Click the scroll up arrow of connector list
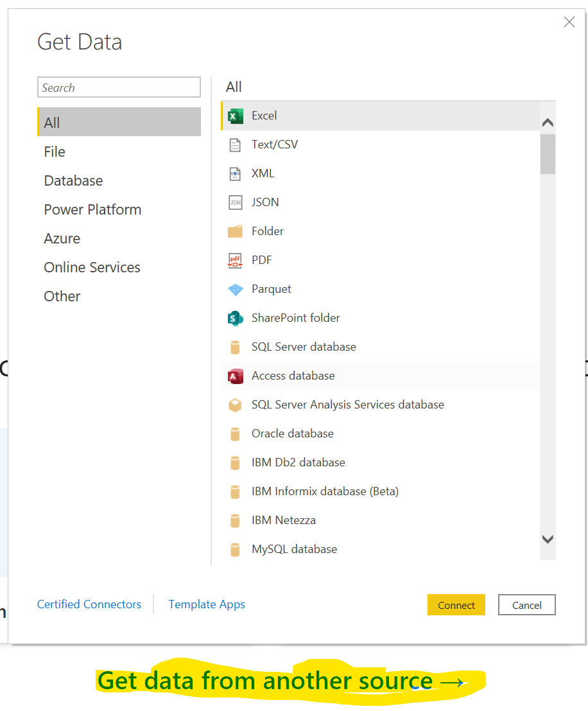Viewport: 588px width, 711px height. [548, 123]
